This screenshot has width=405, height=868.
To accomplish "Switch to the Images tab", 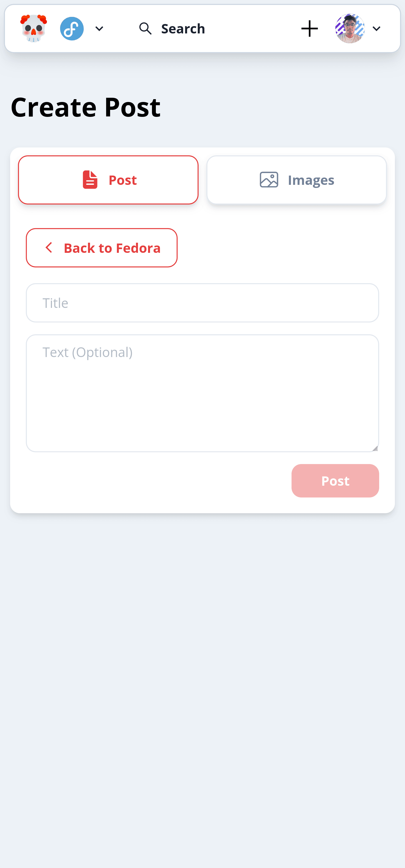I will coord(297,180).
